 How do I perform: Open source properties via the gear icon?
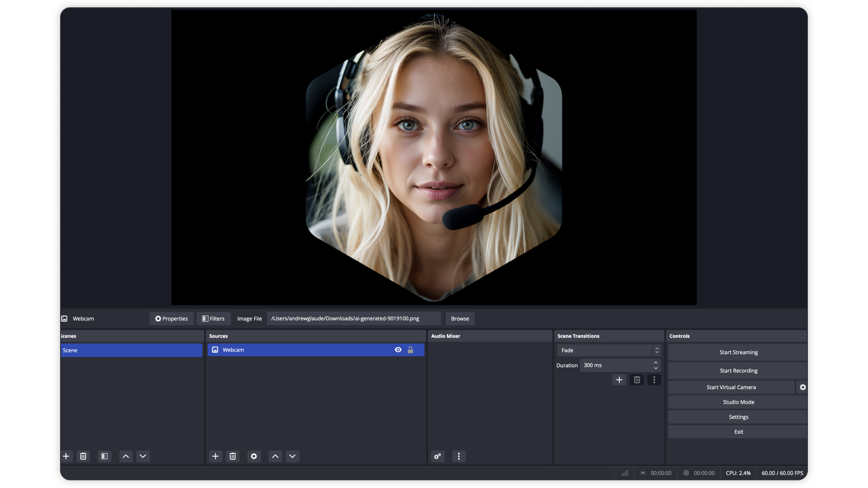click(253, 456)
